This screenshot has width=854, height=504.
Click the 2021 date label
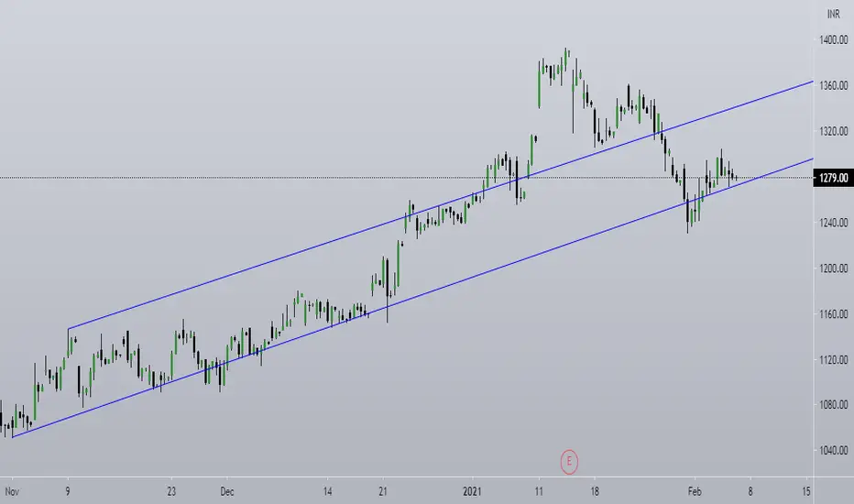coord(472,491)
